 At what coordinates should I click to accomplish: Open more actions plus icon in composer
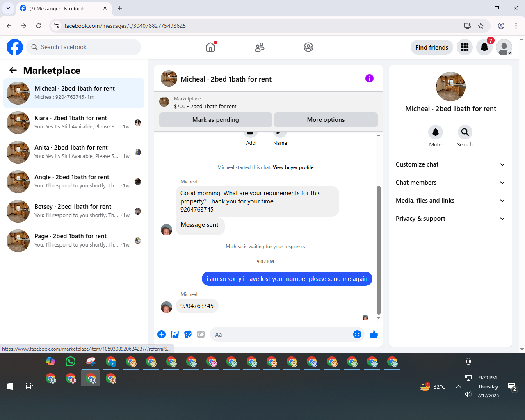click(162, 334)
